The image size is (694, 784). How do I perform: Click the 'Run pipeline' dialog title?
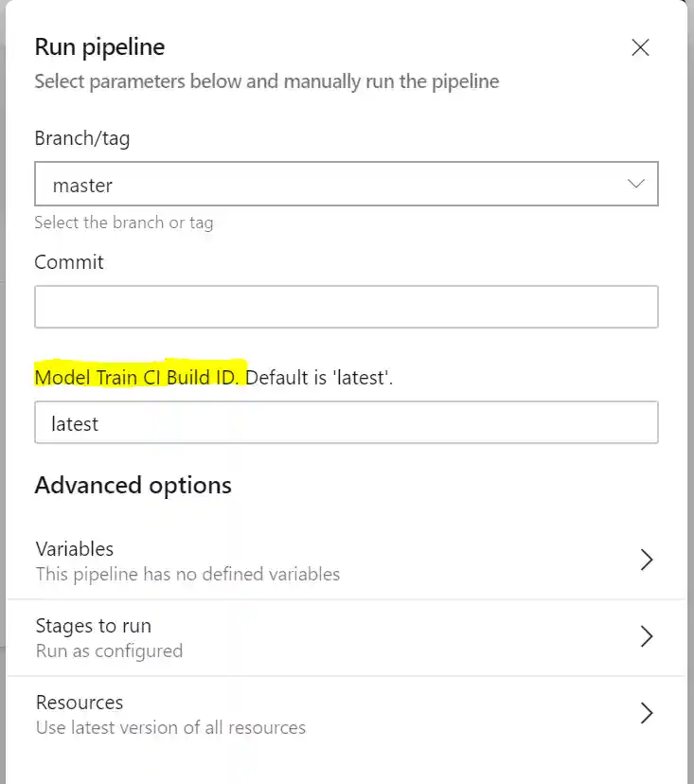pos(99,46)
